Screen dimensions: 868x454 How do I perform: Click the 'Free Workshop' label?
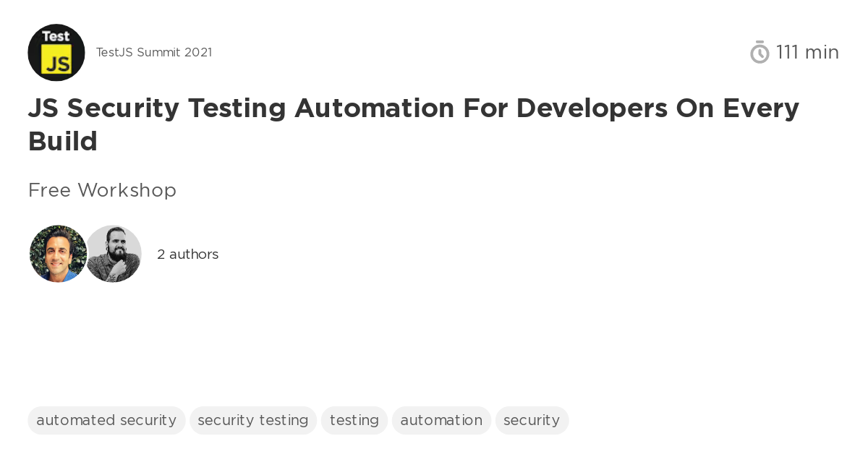click(x=102, y=190)
